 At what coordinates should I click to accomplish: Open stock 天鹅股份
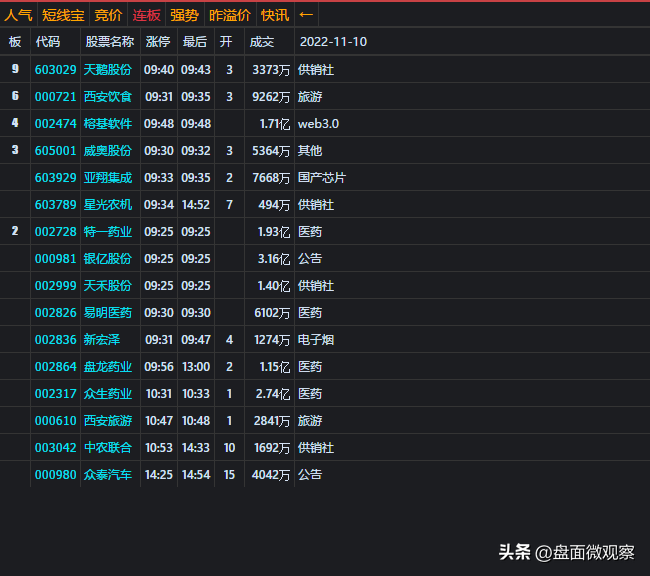pos(108,70)
